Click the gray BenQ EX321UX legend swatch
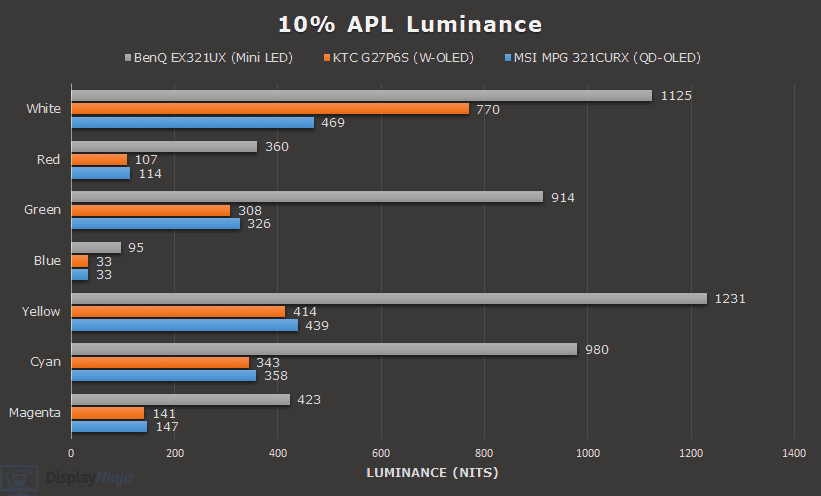 click(128, 58)
